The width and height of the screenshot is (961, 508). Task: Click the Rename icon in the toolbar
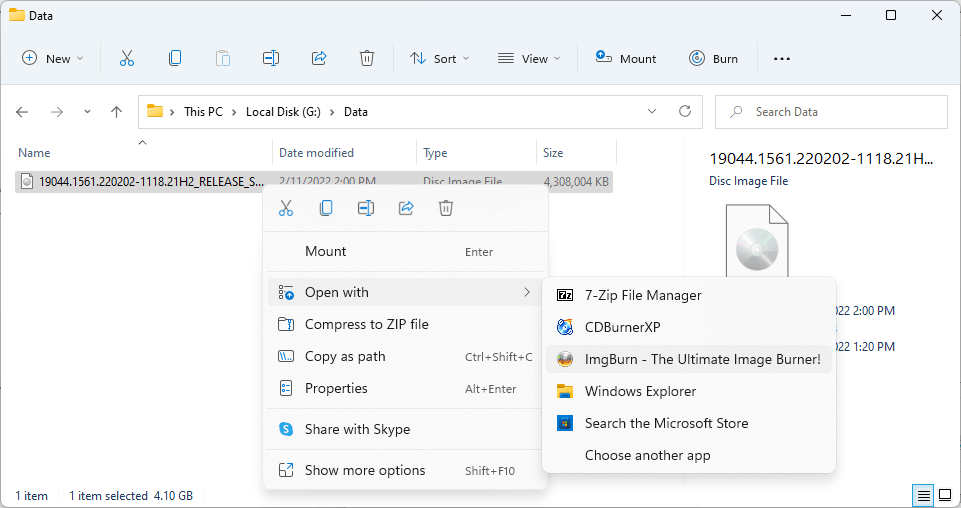click(x=270, y=58)
